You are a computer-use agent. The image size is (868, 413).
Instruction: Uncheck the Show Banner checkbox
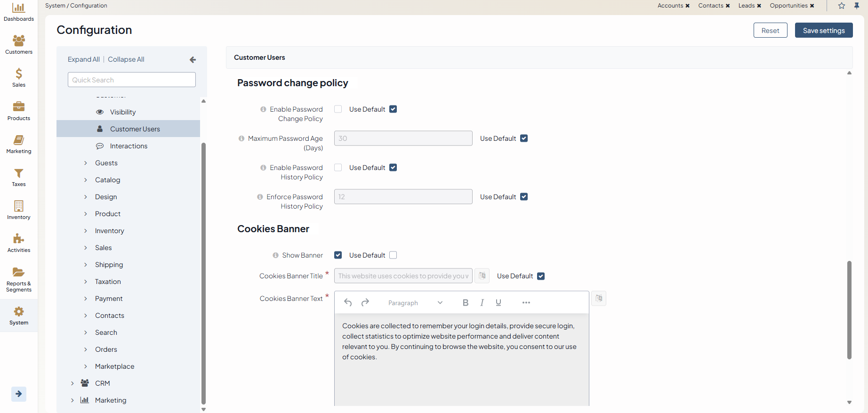click(338, 255)
